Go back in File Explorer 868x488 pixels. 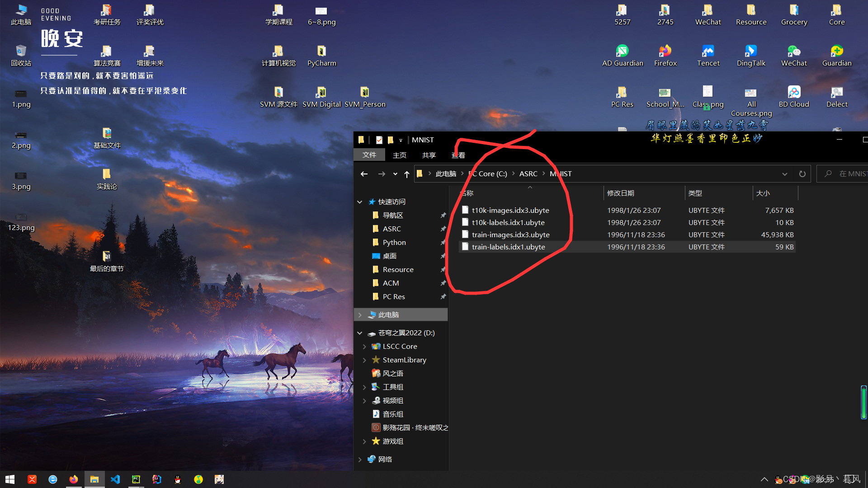tap(364, 174)
